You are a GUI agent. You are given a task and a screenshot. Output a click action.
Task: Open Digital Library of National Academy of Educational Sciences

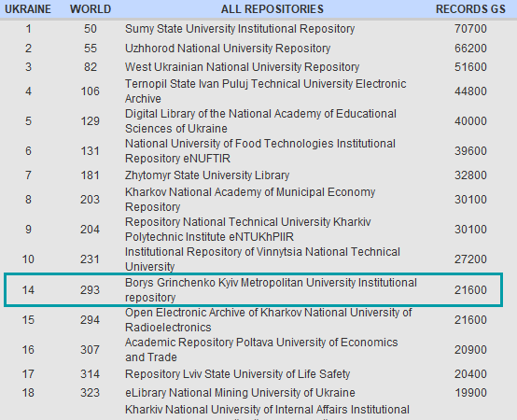[x=260, y=121]
